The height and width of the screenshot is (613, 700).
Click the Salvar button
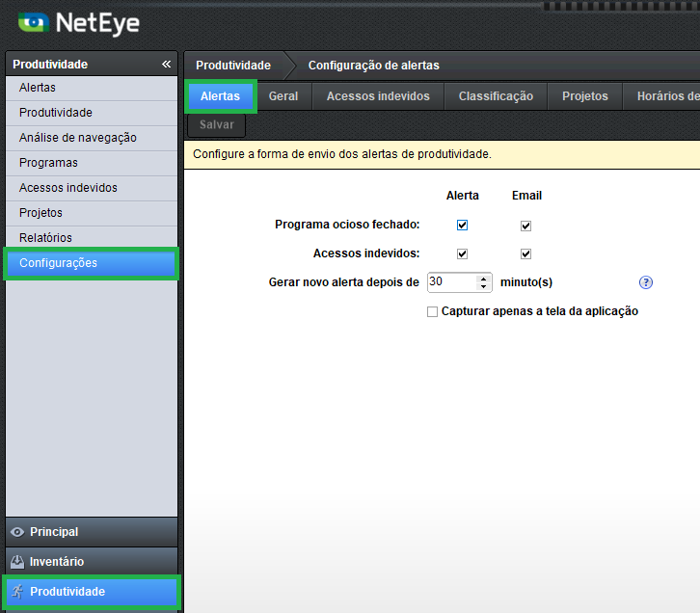217,125
